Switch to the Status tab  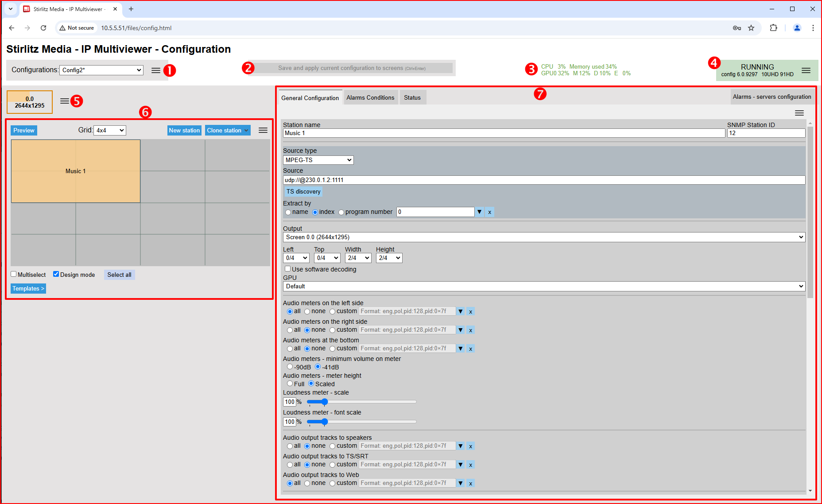tap(412, 97)
